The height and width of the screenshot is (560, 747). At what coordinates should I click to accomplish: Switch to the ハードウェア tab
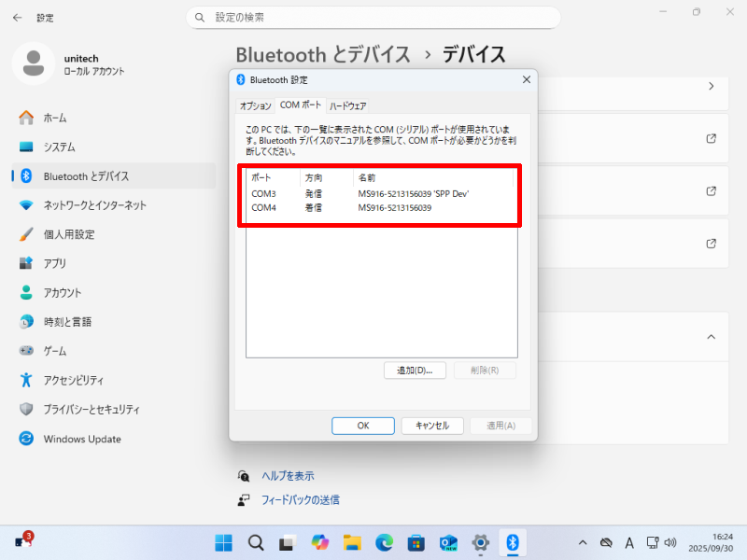click(x=347, y=106)
